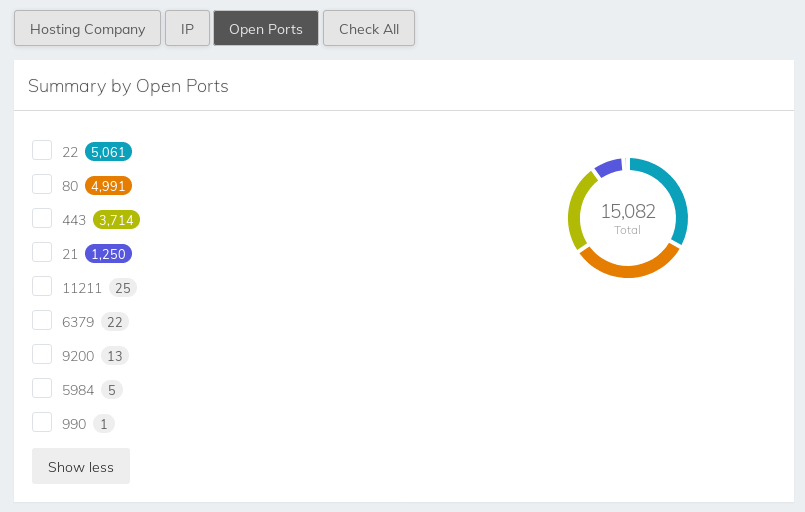Enable the port 21 checkbox
Viewport: 805px width, 512px height.
42,252
